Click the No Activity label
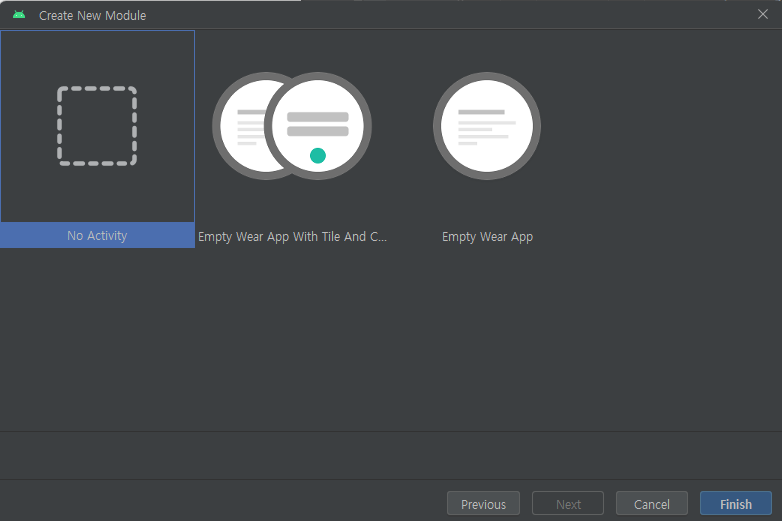This screenshot has height=521, width=782. tap(97, 235)
